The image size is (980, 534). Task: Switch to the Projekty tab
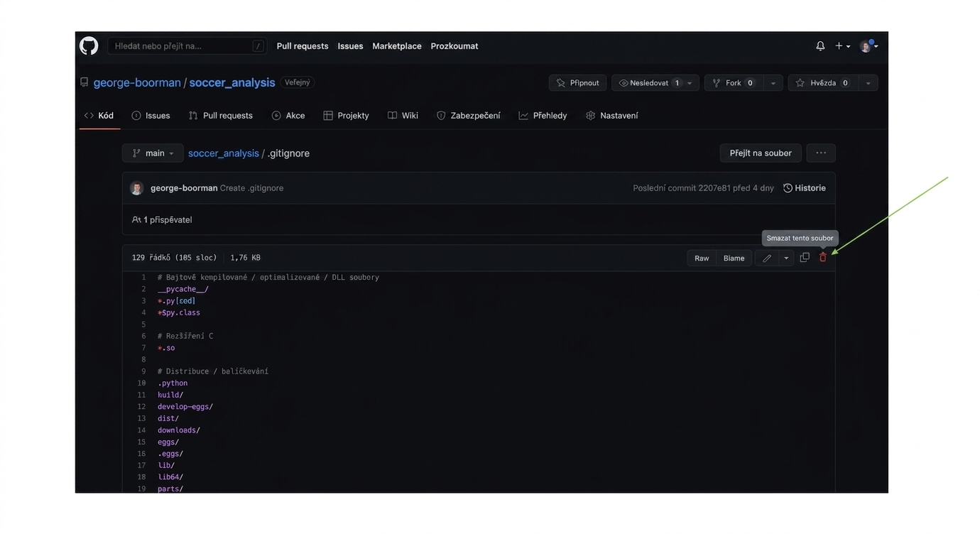click(x=346, y=116)
